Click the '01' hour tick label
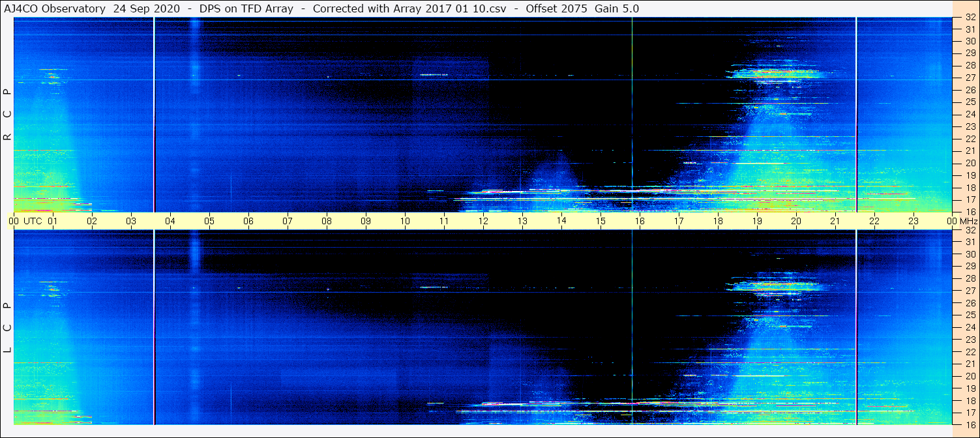This screenshot has height=438, width=980. coord(53,221)
